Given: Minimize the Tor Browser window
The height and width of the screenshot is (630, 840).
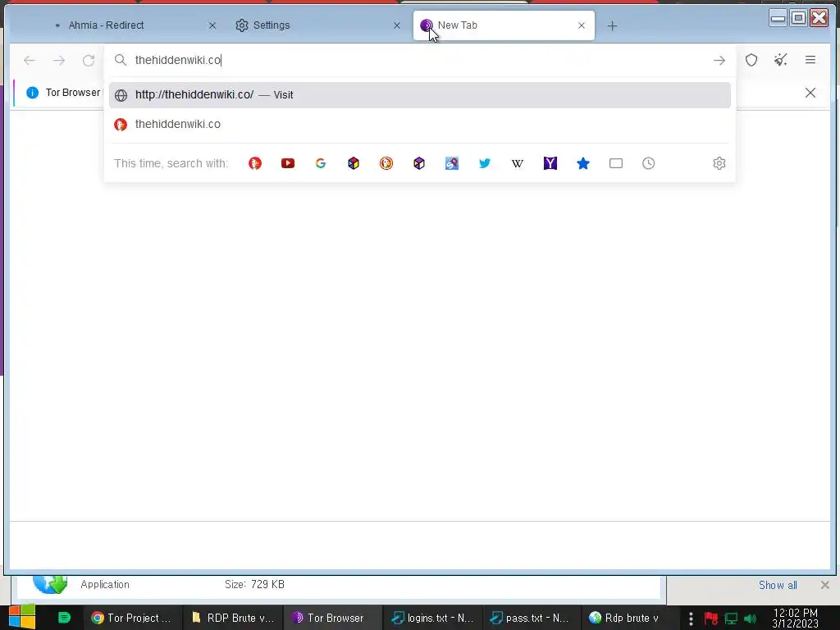Looking at the screenshot, I should click(778, 18).
